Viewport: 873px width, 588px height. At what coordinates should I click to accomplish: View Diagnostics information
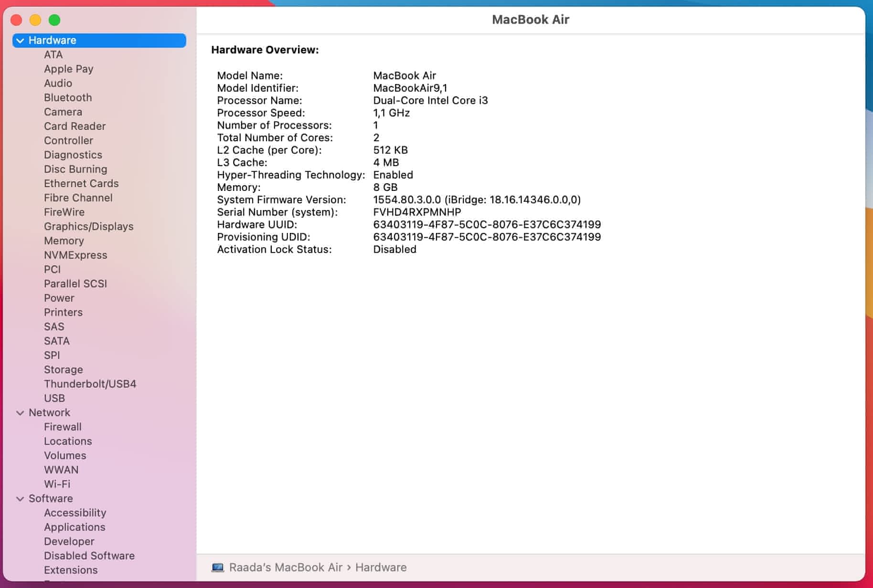(x=73, y=155)
